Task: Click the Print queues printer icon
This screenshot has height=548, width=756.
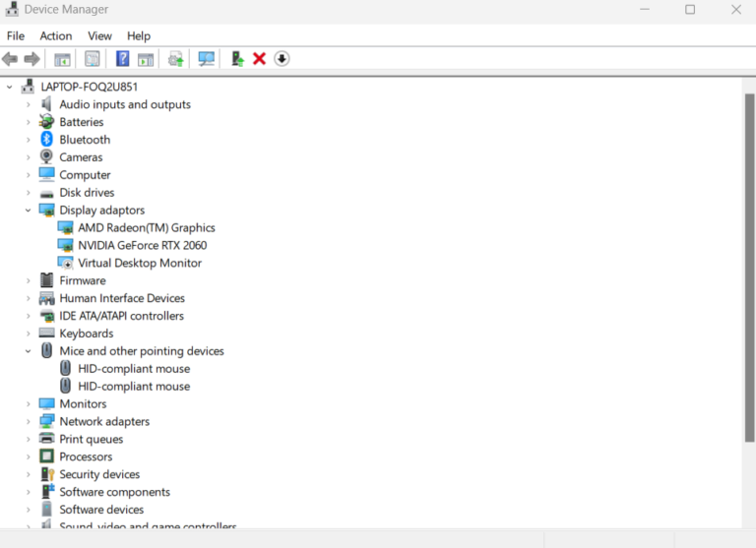Action: [47, 439]
